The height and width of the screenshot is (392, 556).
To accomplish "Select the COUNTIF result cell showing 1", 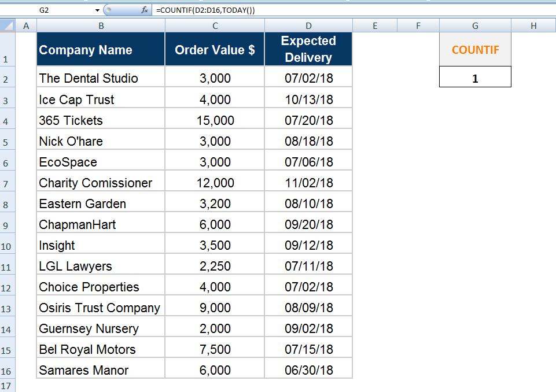I will pos(475,78).
